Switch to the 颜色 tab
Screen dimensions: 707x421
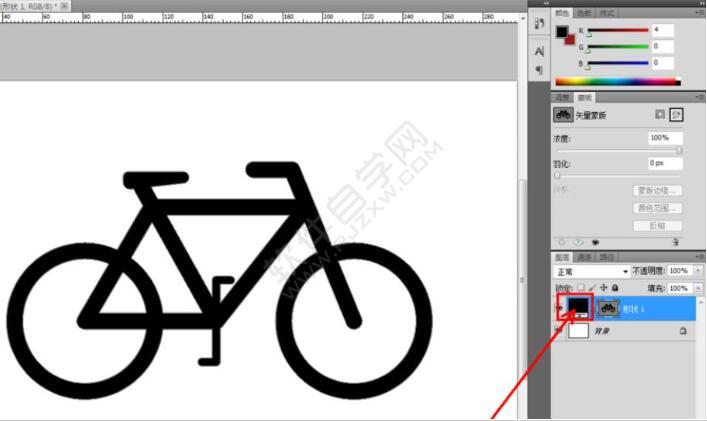coord(562,13)
